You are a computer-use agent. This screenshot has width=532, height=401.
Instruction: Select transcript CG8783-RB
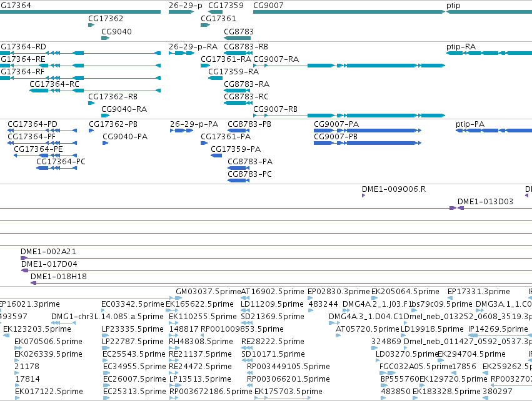(237, 53)
